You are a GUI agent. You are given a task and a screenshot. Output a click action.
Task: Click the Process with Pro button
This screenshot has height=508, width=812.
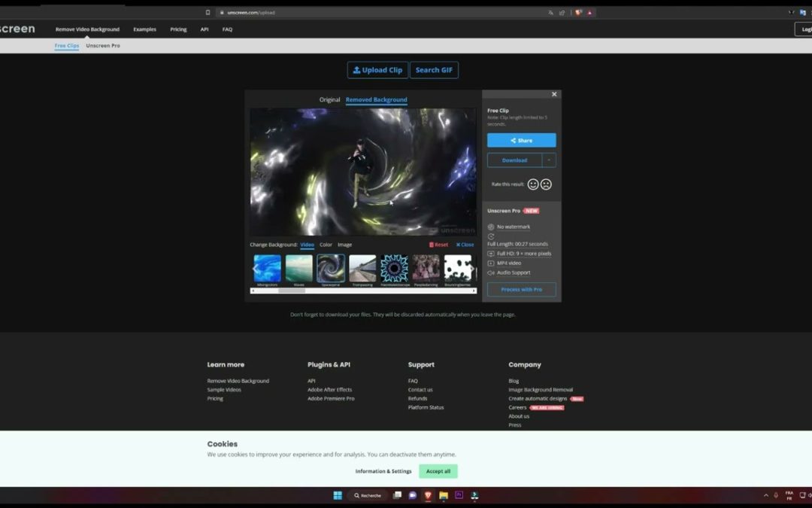click(x=522, y=289)
